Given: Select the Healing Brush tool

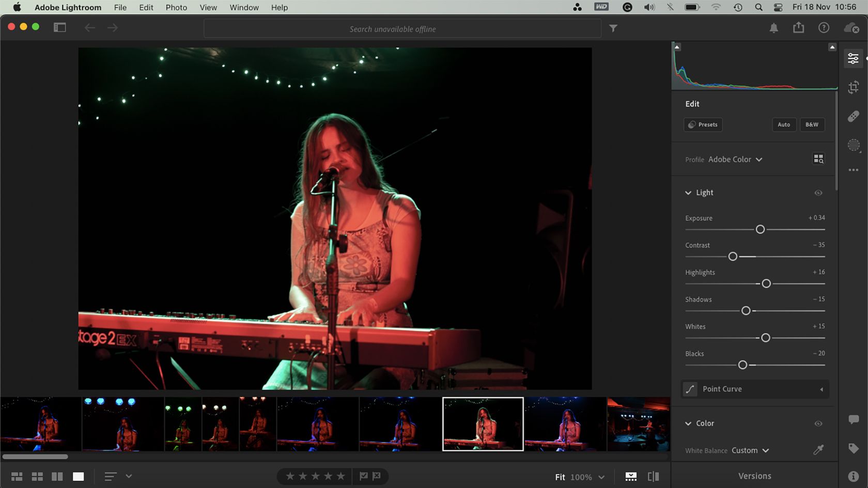Looking at the screenshot, I should pos(853,116).
